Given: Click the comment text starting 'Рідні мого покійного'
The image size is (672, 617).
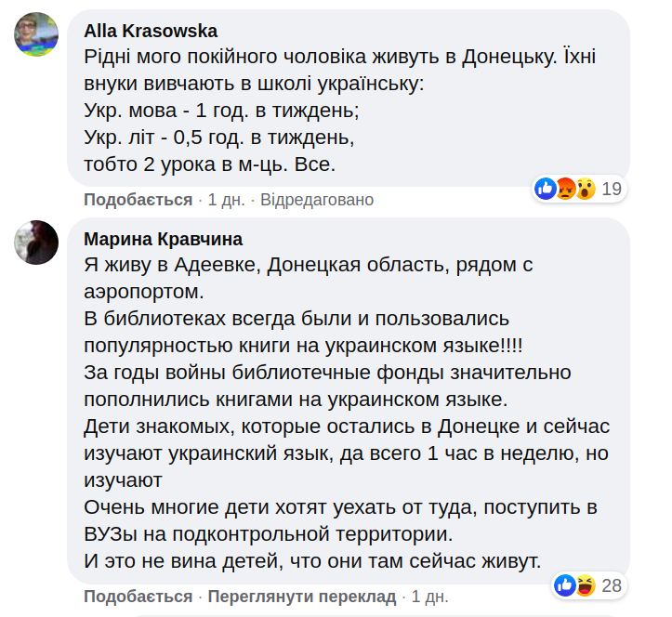Looking at the screenshot, I should point(339,57).
